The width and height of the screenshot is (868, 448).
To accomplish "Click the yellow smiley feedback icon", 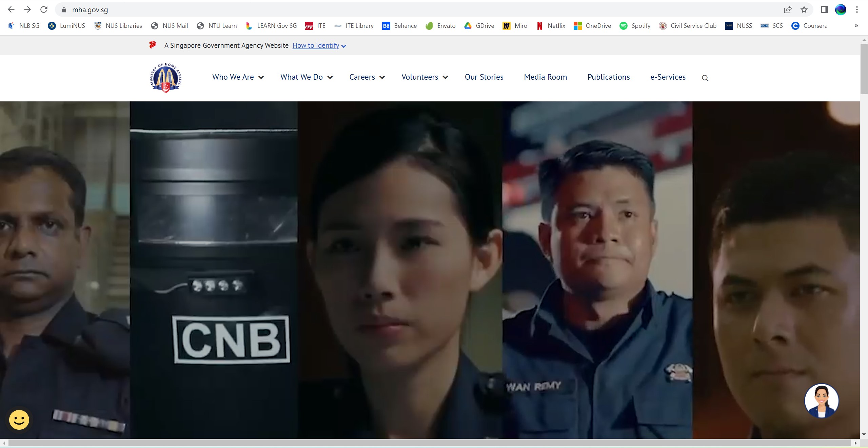I will [19, 420].
